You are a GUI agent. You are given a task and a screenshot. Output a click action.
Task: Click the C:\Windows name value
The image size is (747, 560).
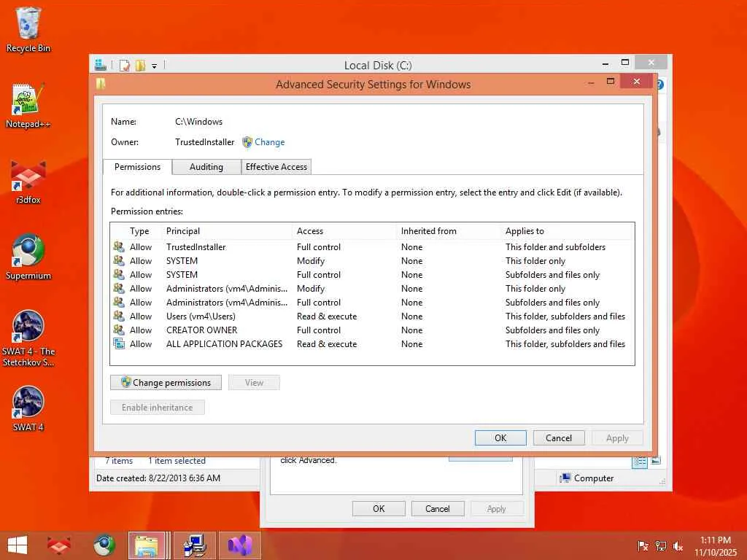click(198, 122)
